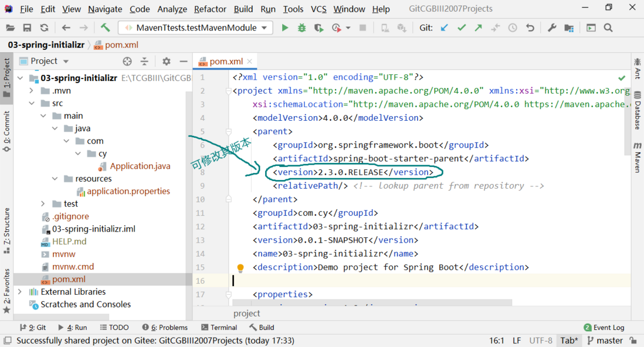Image resolution: width=644 pixels, height=347 pixels.
Task: Start debugging with the green bug icon
Action: coord(302,28)
